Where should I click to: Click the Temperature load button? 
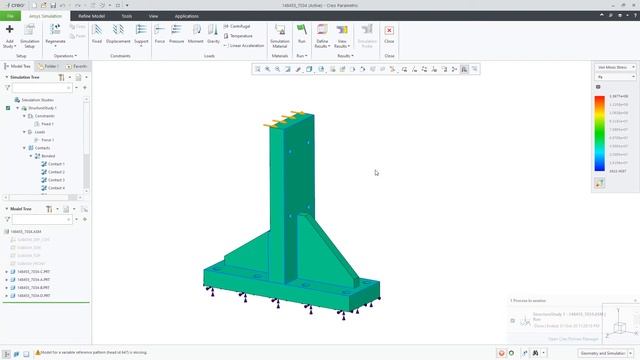(x=238, y=36)
